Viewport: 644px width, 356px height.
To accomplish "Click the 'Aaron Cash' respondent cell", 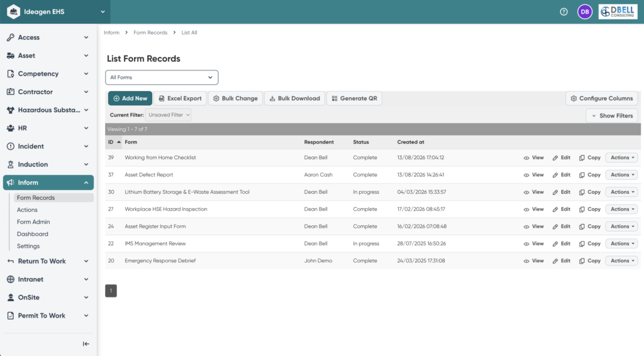I will tap(318, 175).
